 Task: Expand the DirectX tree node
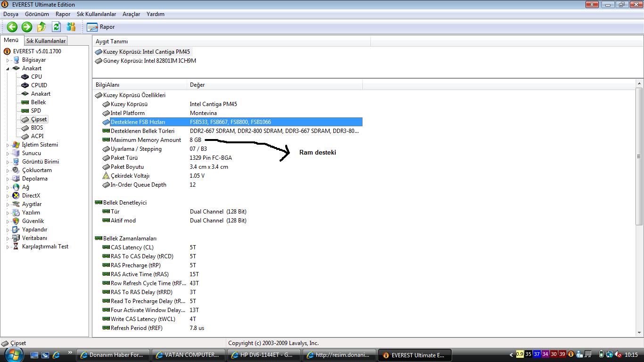click(8, 196)
